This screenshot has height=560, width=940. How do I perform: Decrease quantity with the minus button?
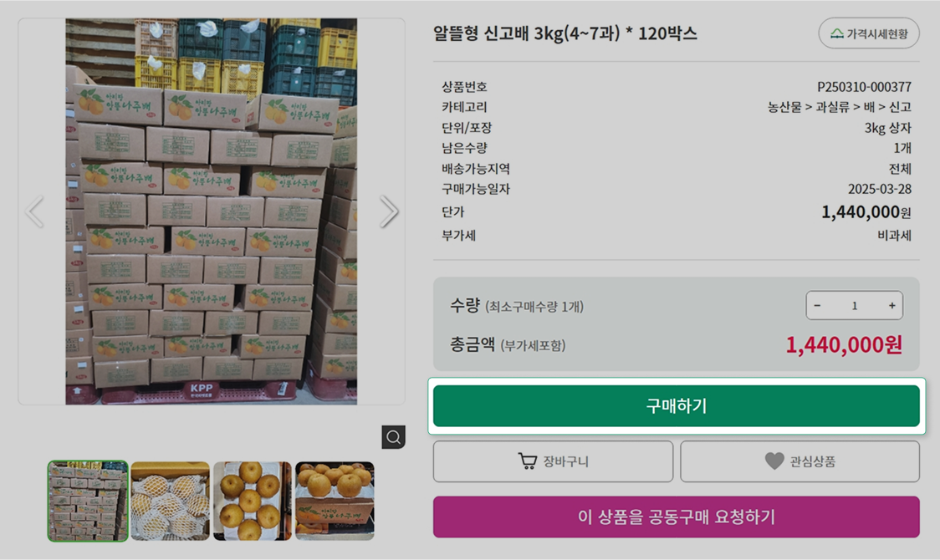(817, 305)
